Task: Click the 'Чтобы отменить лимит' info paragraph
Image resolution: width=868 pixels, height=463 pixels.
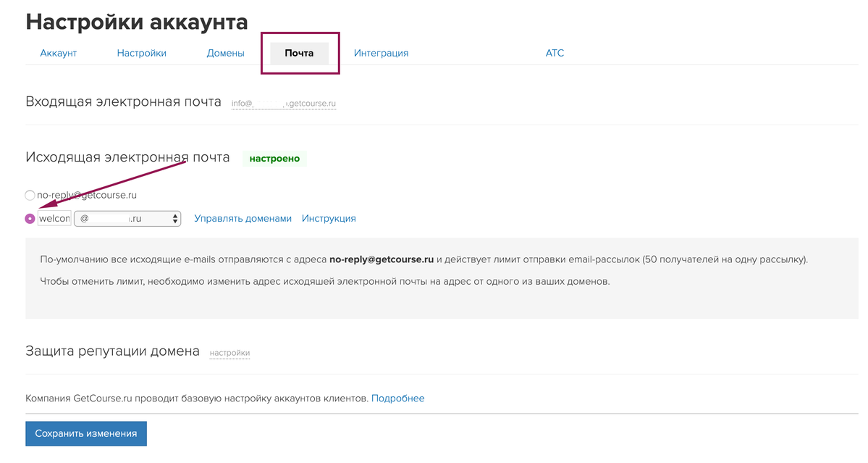Action: tap(325, 281)
